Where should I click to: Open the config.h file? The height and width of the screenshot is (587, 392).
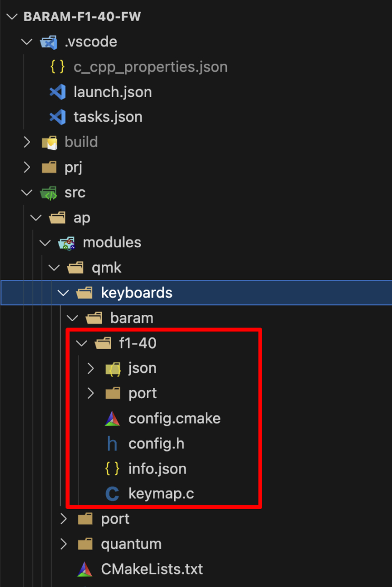pyautogui.click(x=156, y=444)
